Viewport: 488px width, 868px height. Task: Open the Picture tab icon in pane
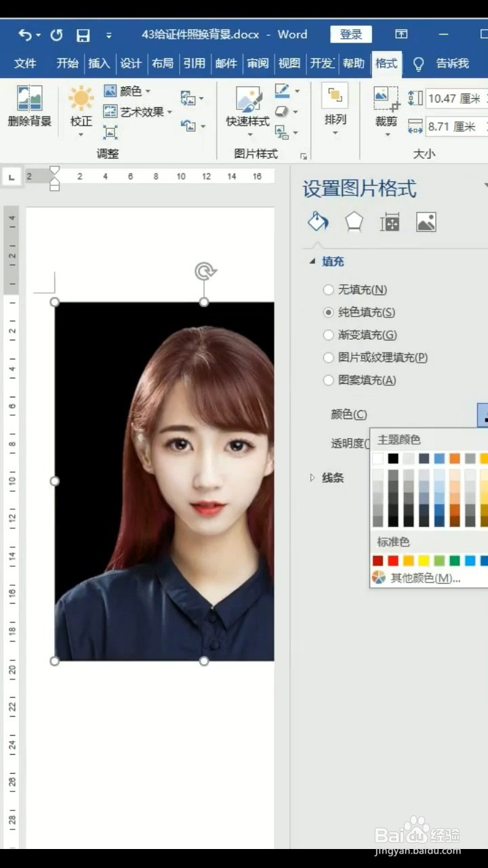pos(426,222)
